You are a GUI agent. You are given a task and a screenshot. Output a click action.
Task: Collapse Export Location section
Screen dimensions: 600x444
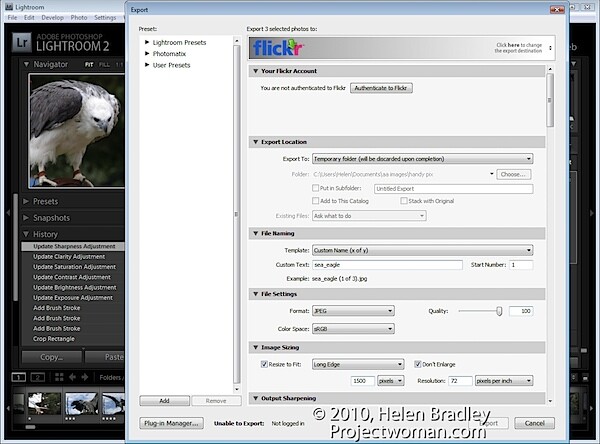[256, 142]
